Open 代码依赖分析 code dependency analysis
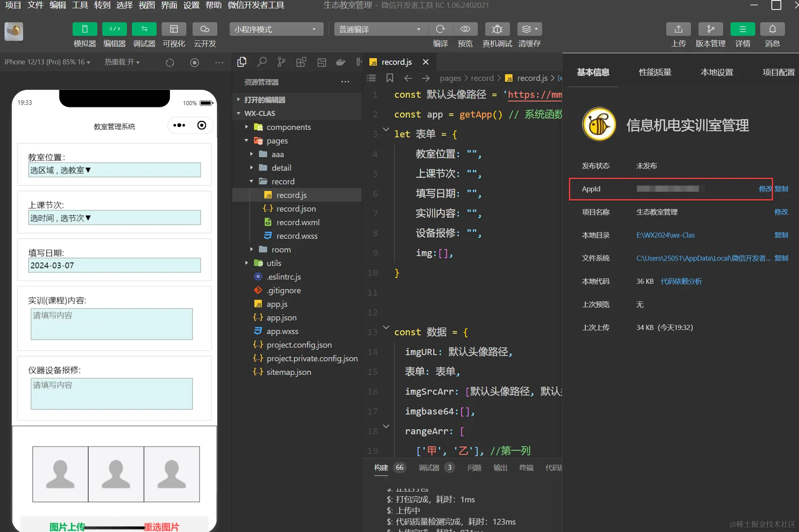Image resolution: width=799 pixels, height=532 pixels. pos(681,281)
